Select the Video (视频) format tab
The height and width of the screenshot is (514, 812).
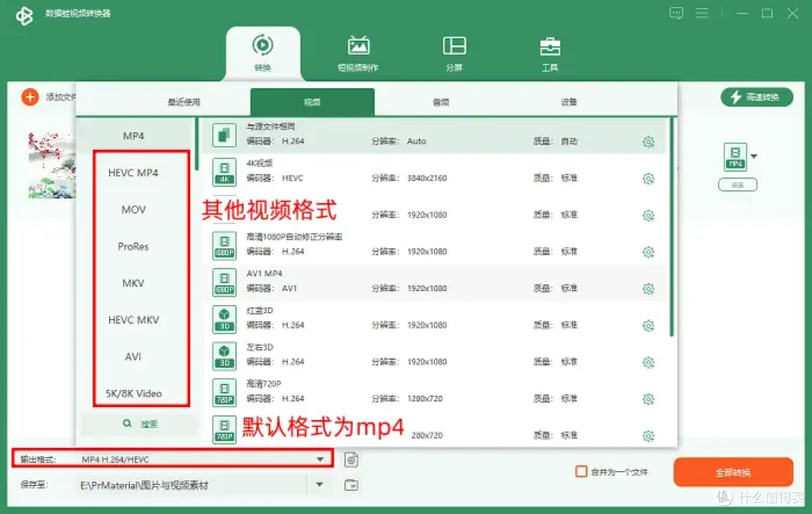(312, 102)
